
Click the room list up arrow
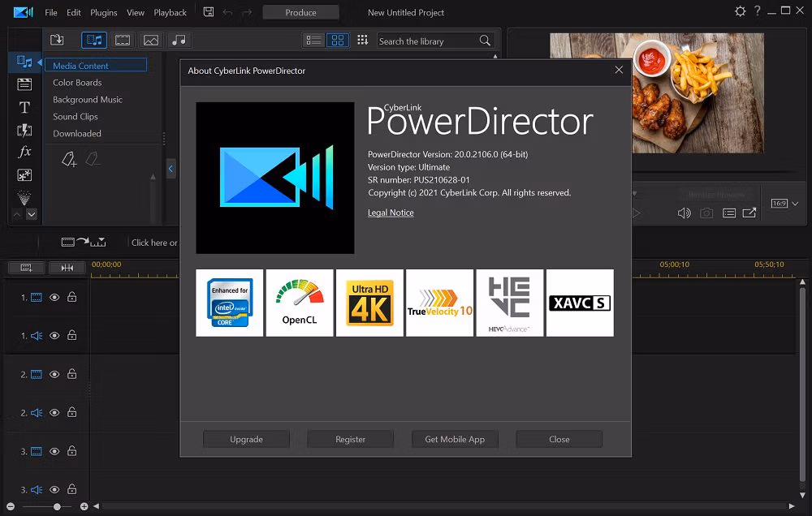(x=17, y=214)
